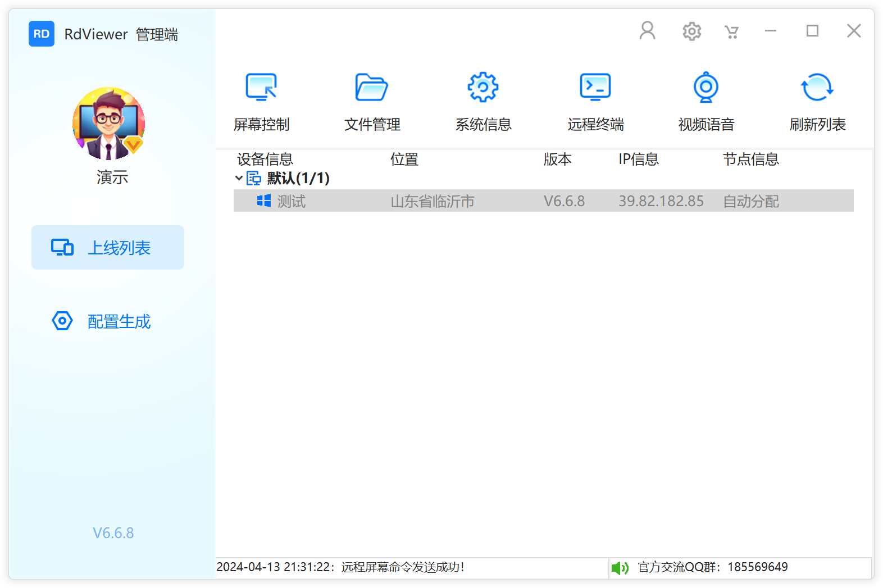Switch to the 上线列表 online list
Image resolution: width=883 pixels, height=588 pixels.
[108, 248]
